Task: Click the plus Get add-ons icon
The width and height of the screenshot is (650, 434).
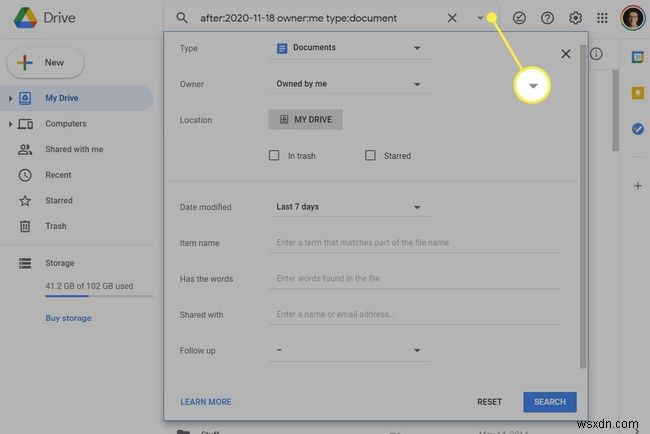Action: [x=638, y=186]
